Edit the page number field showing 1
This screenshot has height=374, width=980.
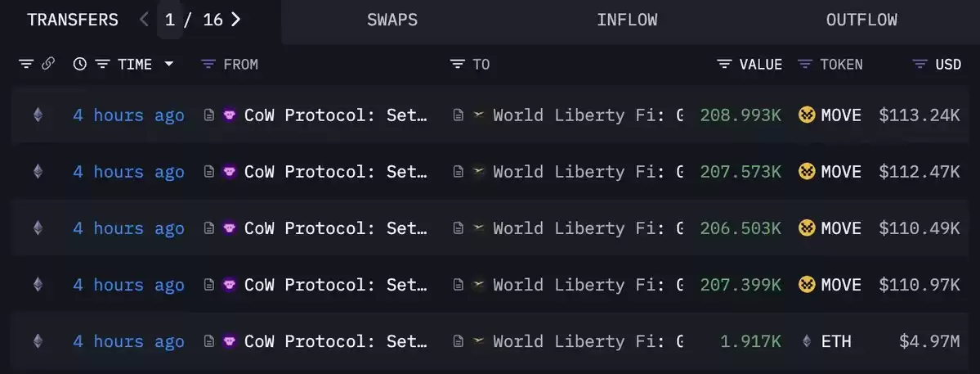click(x=169, y=20)
